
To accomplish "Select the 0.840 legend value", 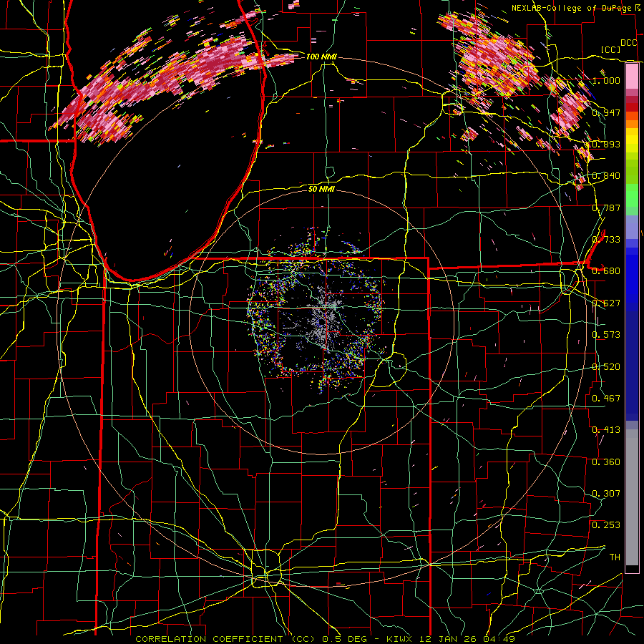I will point(606,175).
